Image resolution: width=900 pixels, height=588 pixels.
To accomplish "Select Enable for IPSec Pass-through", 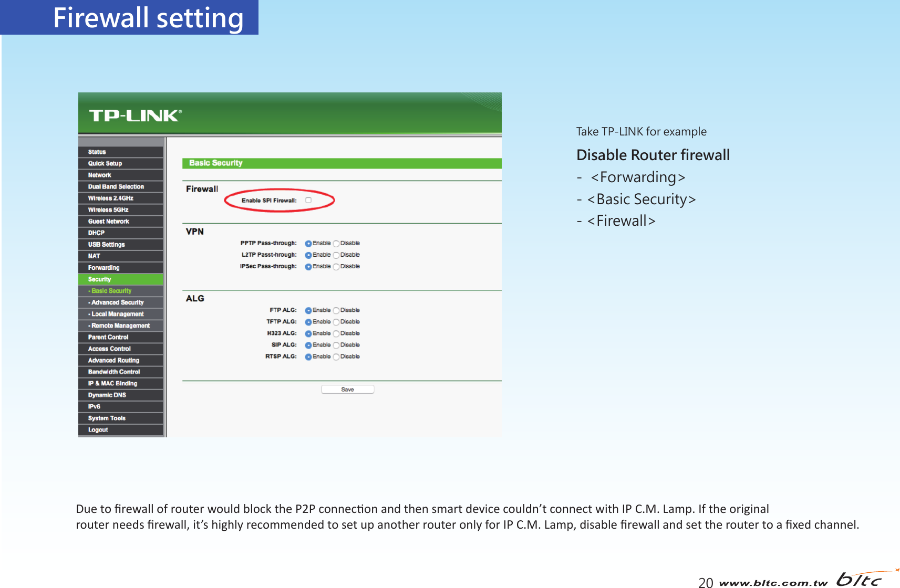I will (x=308, y=267).
